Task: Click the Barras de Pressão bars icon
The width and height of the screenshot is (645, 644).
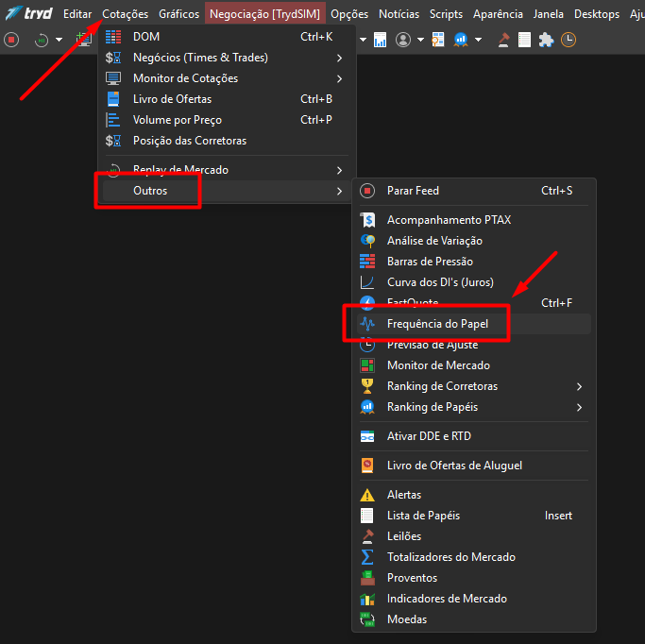Action: [367, 262]
